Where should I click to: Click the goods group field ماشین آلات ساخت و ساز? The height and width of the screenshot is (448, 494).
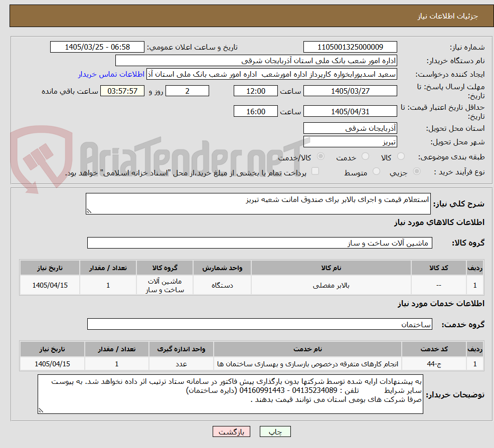[260, 243]
